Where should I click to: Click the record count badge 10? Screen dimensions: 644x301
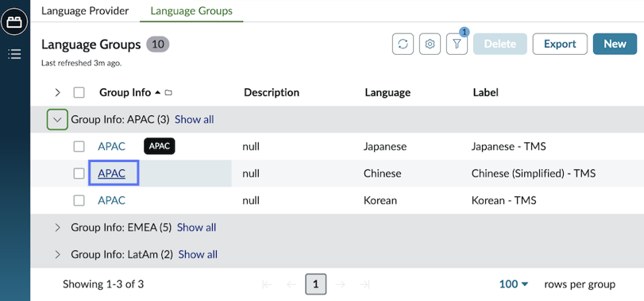[x=158, y=44]
